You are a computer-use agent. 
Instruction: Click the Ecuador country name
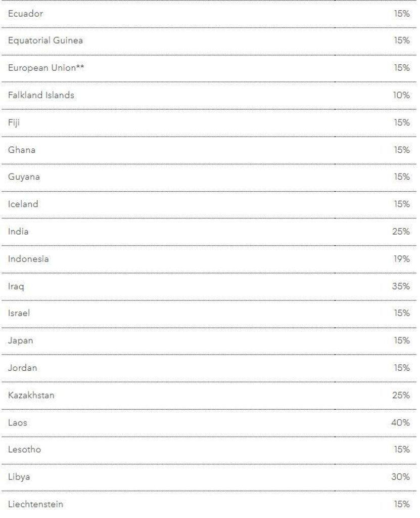click(x=25, y=14)
